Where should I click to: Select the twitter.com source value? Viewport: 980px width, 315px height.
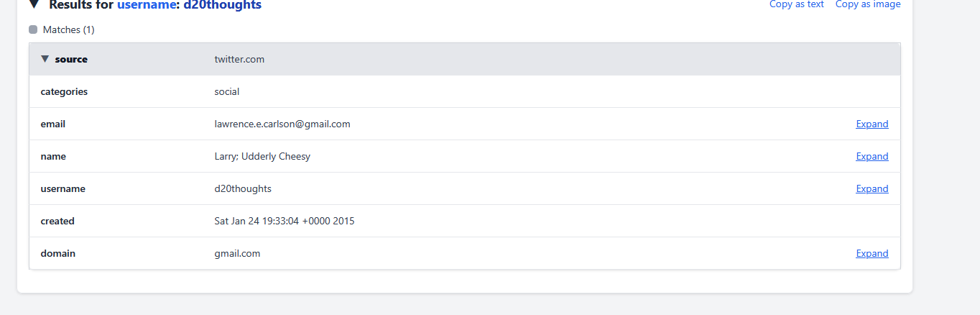239,59
